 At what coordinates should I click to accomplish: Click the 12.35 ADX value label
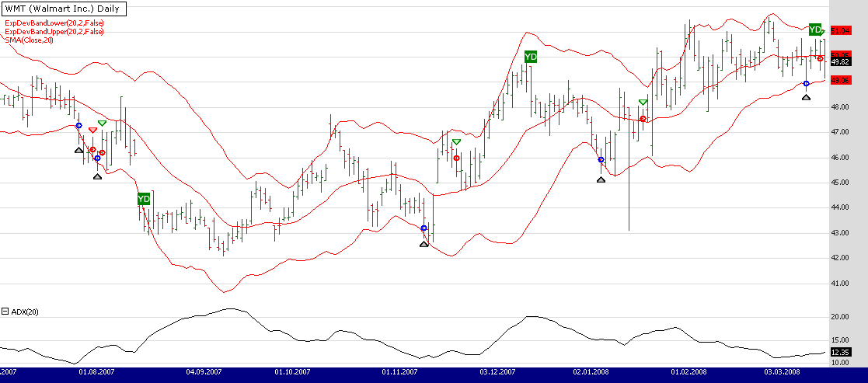coord(839,352)
